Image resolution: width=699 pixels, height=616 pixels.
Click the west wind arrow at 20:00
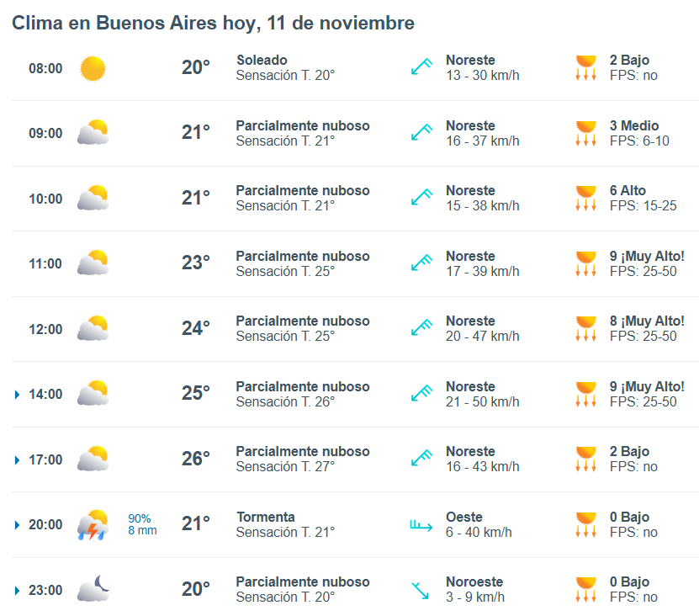[421, 526]
